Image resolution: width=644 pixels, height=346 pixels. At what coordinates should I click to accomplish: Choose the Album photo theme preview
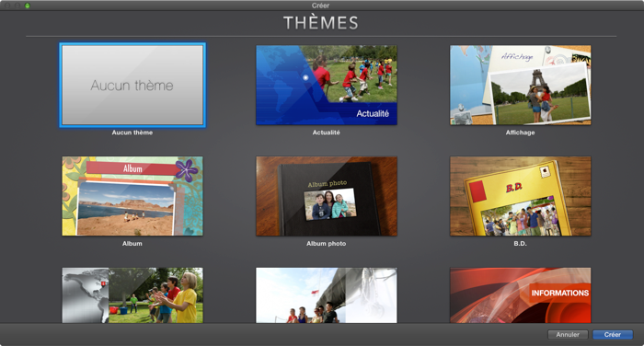tap(327, 196)
